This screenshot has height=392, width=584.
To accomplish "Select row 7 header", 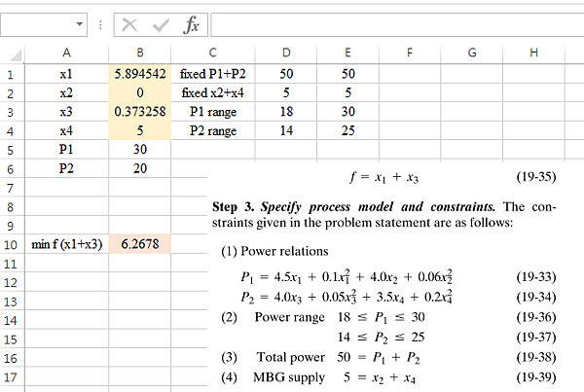I will pos(11,188).
